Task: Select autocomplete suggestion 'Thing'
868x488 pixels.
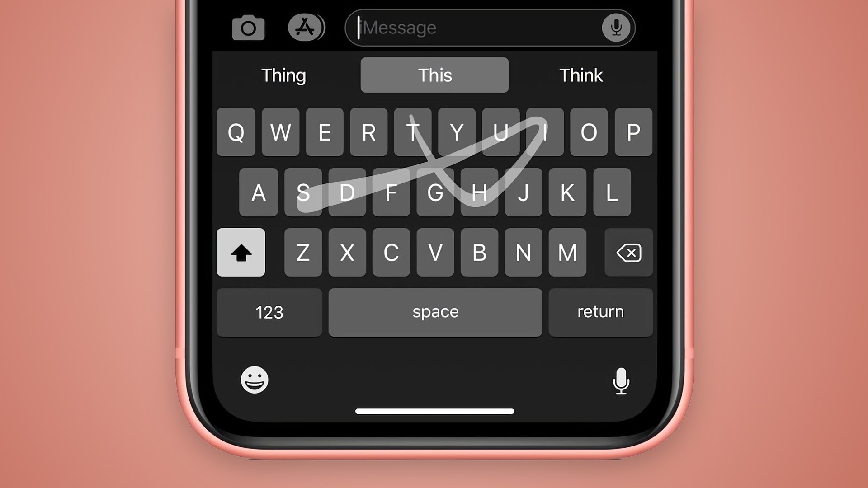Action: [x=285, y=75]
